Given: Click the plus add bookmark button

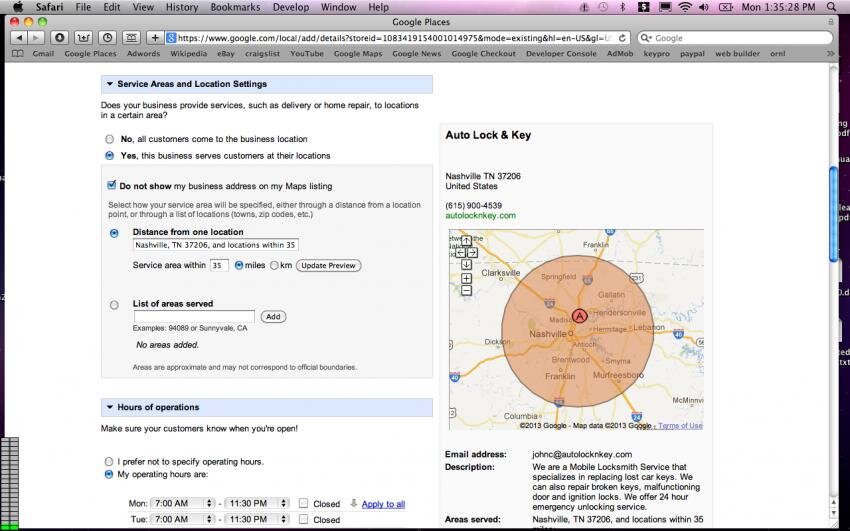Looking at the screenshot, I should [x=155, y=38].
